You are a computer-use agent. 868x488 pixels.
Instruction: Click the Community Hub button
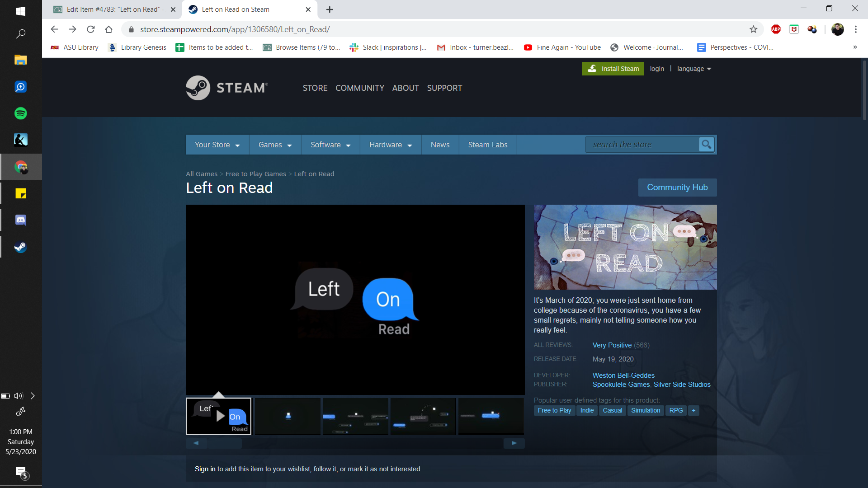677,188
